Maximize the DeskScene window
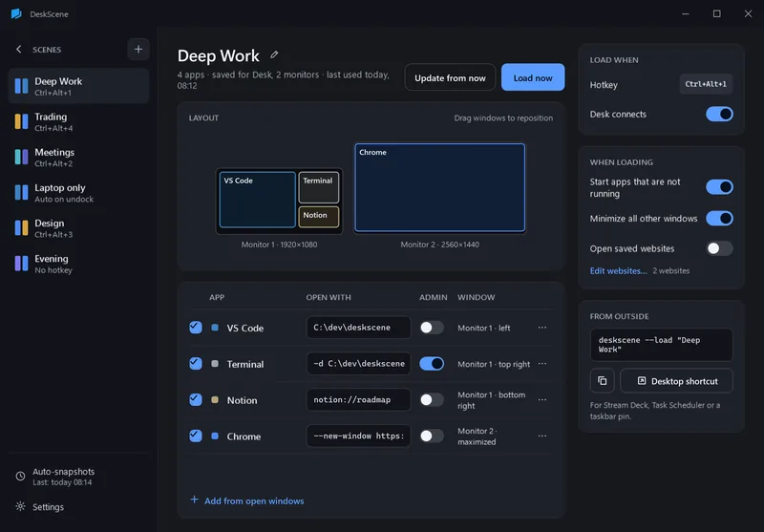Screen dimensions: 764x532 click(x=717, y=13)
